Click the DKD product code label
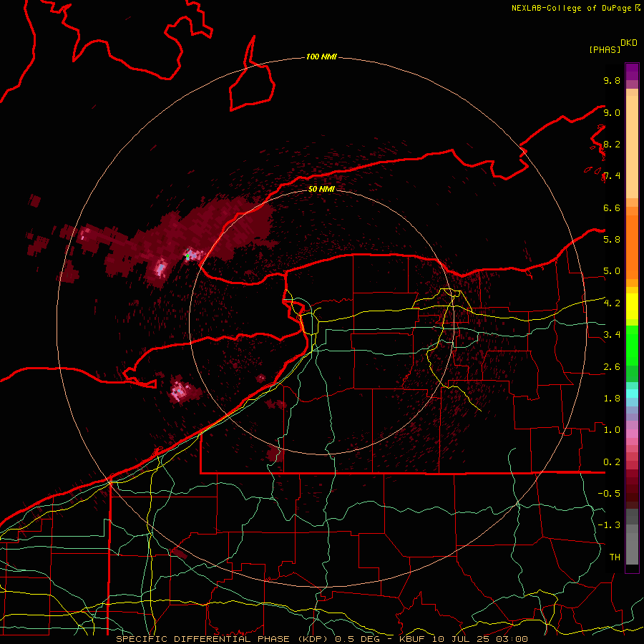The height and width of the screenshot is (644, 644). point(629,43)
